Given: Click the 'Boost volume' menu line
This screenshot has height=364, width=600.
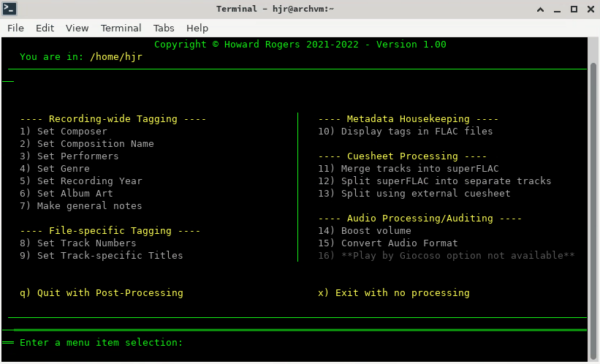Looking at the screenshot, I should (x=365, y=230).
